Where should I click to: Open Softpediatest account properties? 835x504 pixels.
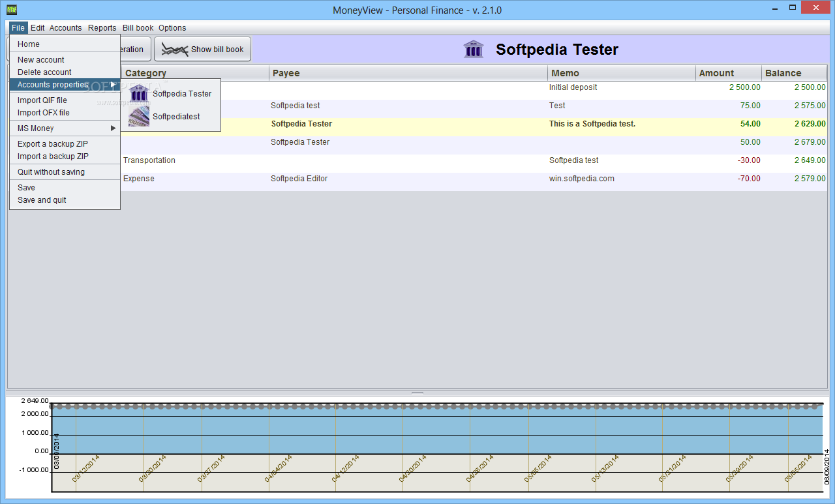(171, 117)
